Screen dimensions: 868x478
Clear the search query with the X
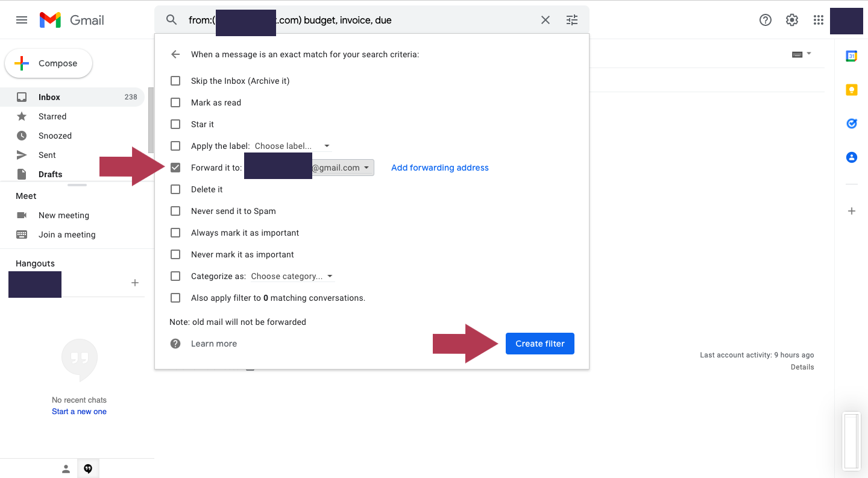click(545, 20)
